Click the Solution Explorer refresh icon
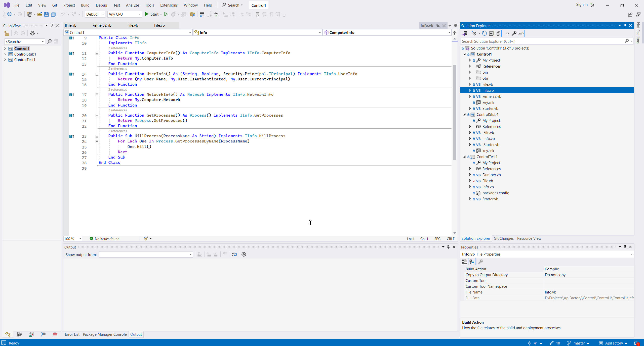The height and width of the screenshot is (346, 644). click(x=485, y=33)
